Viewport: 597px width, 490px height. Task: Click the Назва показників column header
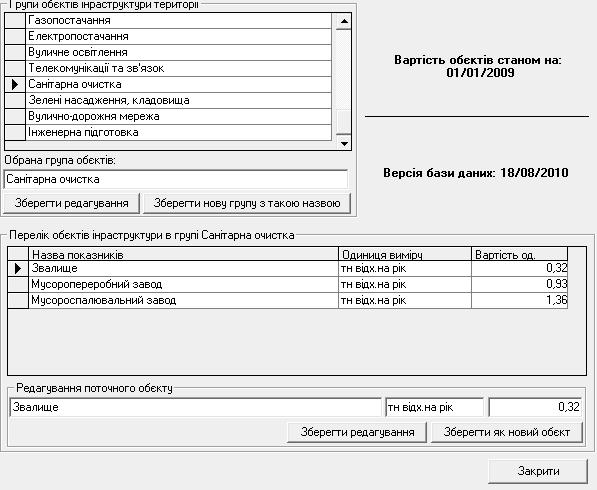pos(184,254)
